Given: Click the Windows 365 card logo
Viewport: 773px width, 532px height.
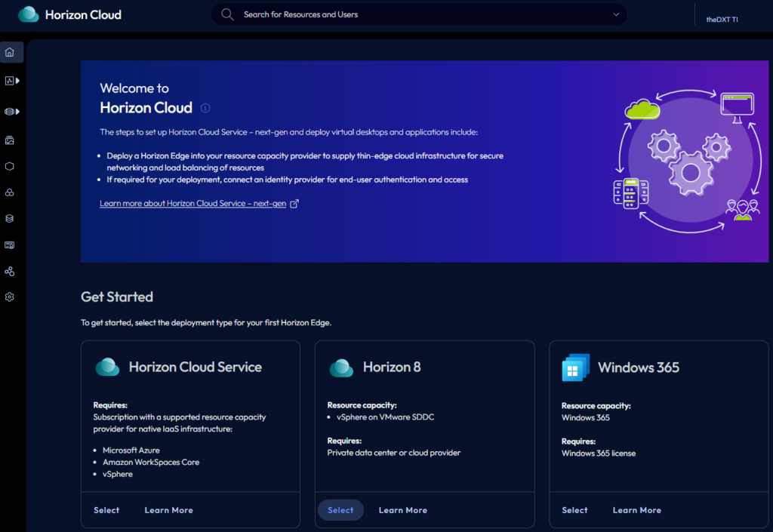Looking at the screenshot, I should 575,367.
